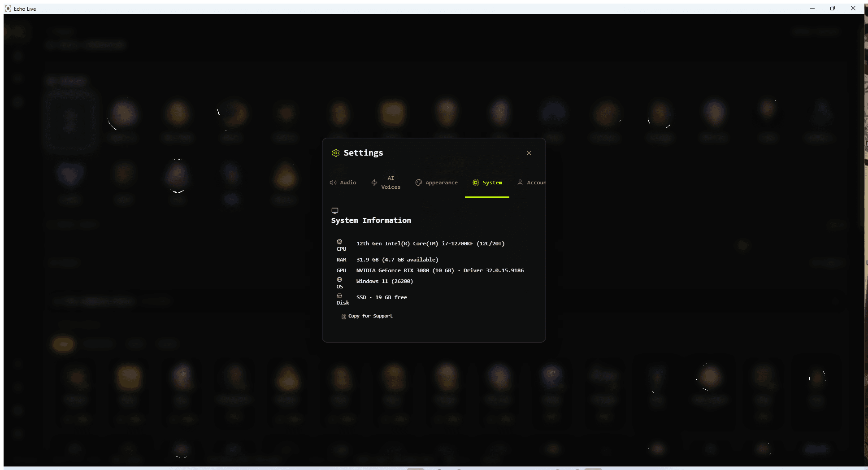
Task: Click the RAM value '31.9 GB (4.7 GB available)'
Action: (x=397, y=260)
